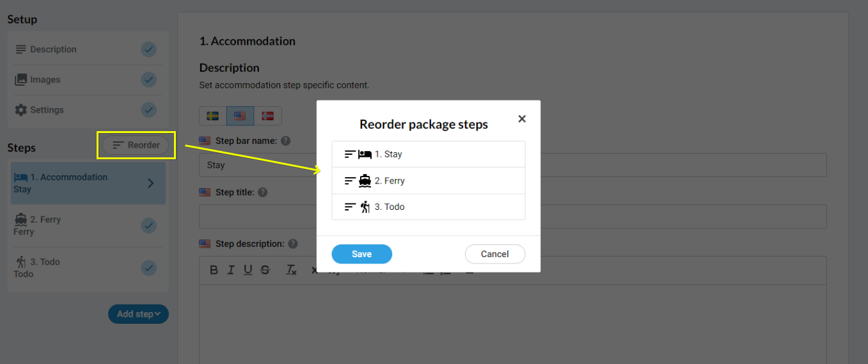This screenshot has width=868, height=364.
Task: Click the check mark on Ferry step
Action: 148,226
